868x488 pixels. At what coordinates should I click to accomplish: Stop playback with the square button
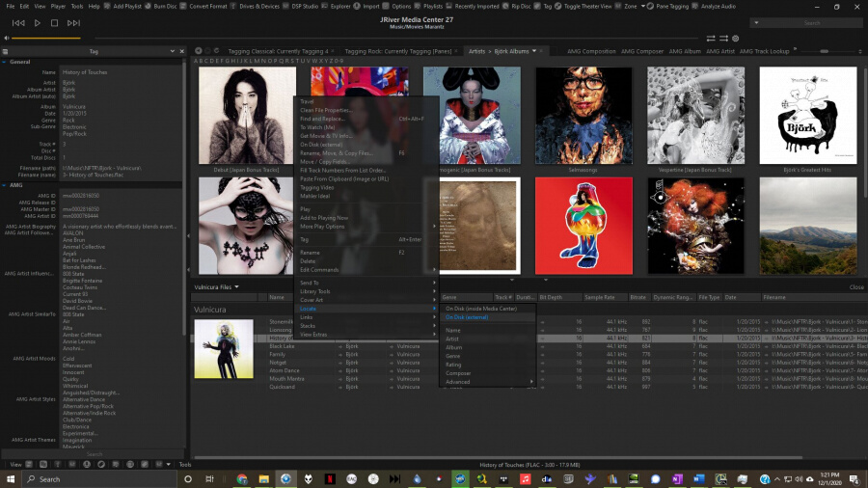coord(54,23)
